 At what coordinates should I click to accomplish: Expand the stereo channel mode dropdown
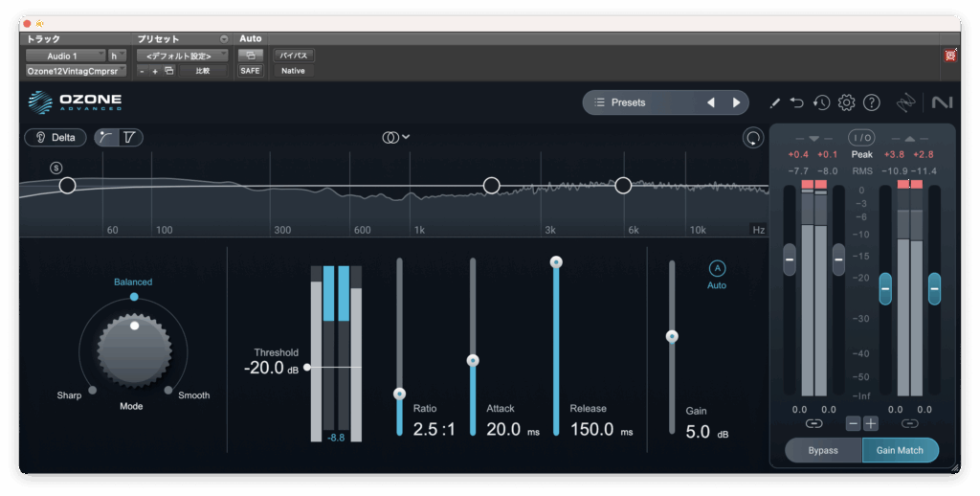tap(396, 137)
